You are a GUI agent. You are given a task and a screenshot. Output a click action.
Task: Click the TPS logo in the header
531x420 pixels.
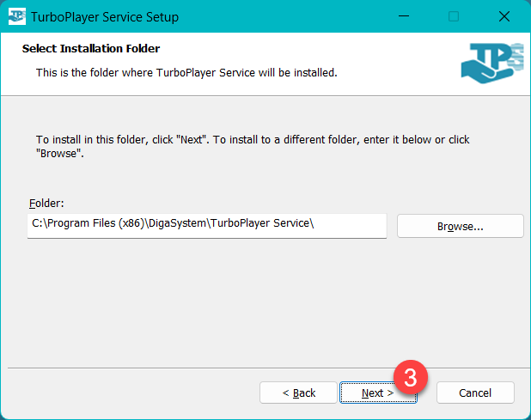pyautogui.click(x=491, y=66)
